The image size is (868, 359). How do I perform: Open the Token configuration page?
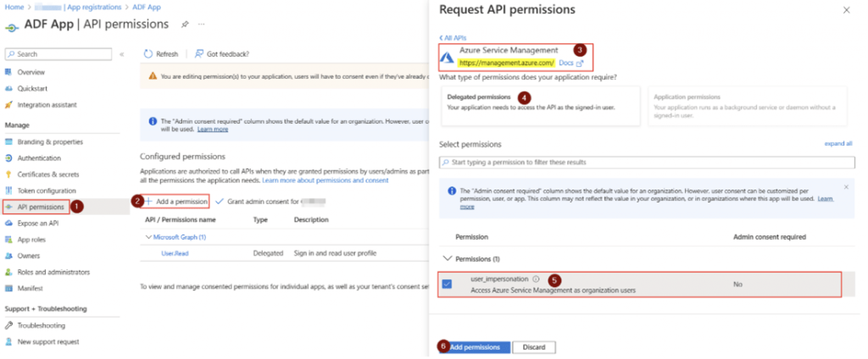coord(46,191)
